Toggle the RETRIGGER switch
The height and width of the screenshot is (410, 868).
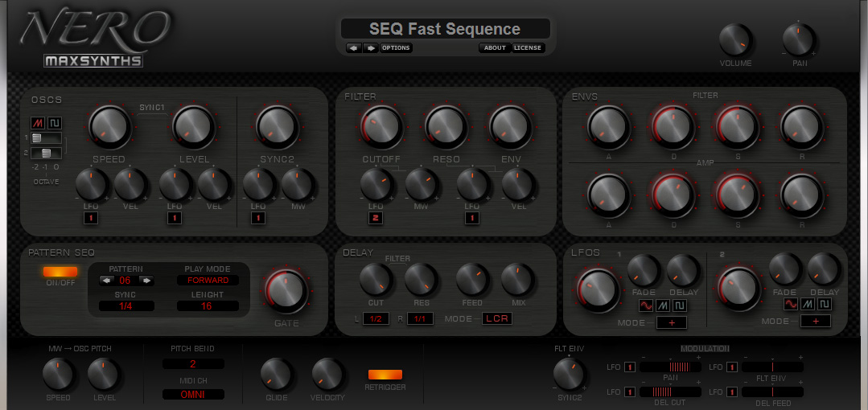[x=385, y=375]
